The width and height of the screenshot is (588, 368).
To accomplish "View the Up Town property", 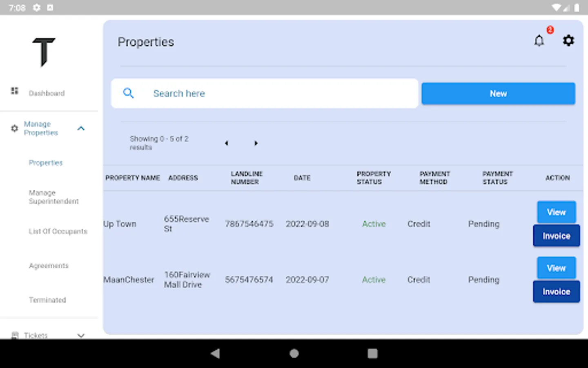I will [x=556, y=212].
